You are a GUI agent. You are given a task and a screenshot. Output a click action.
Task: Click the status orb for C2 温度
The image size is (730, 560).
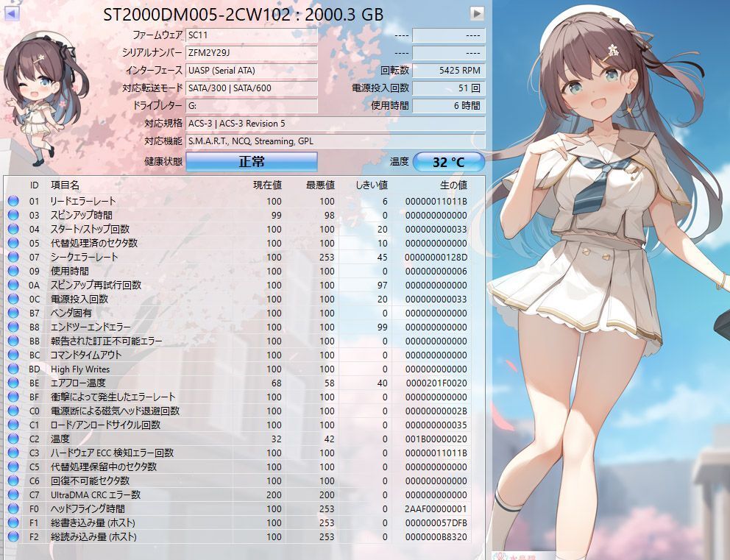[x=13, y=439]
